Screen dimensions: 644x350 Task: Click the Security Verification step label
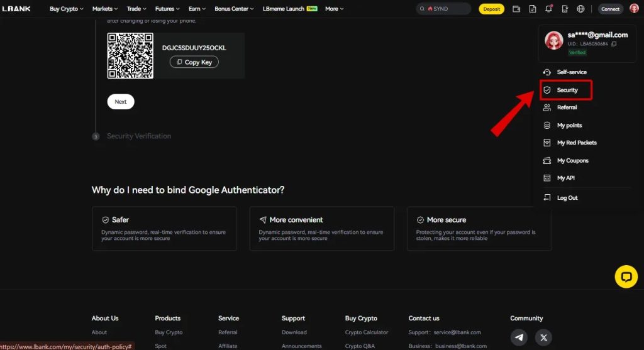[x=139, y=136]
